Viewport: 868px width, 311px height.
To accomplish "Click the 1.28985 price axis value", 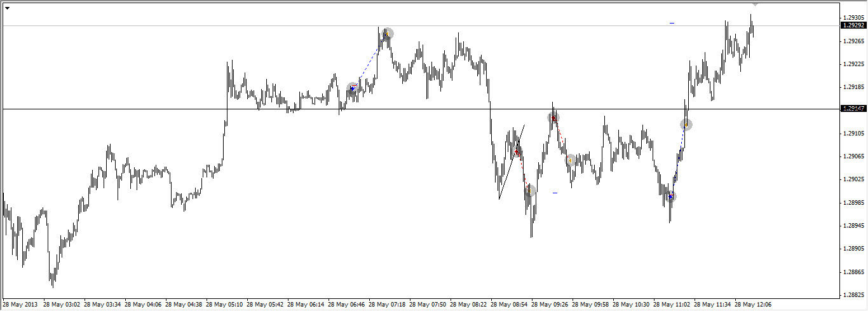I will [853, 202].
